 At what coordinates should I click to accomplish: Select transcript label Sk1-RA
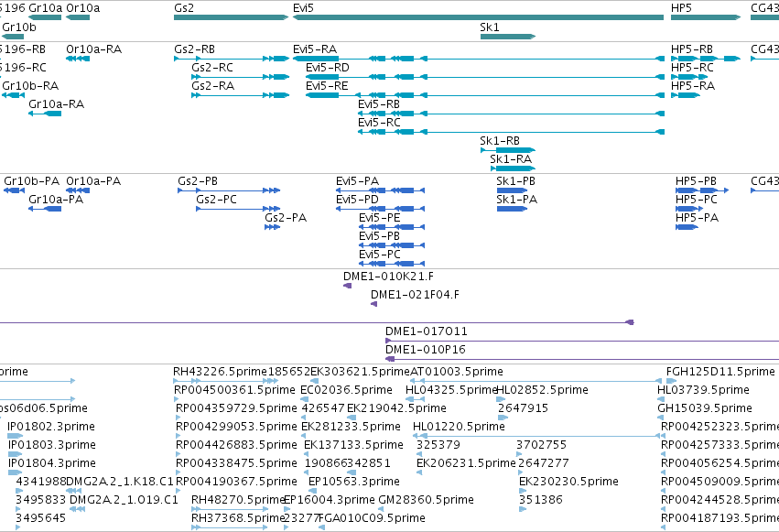[511, 159]
